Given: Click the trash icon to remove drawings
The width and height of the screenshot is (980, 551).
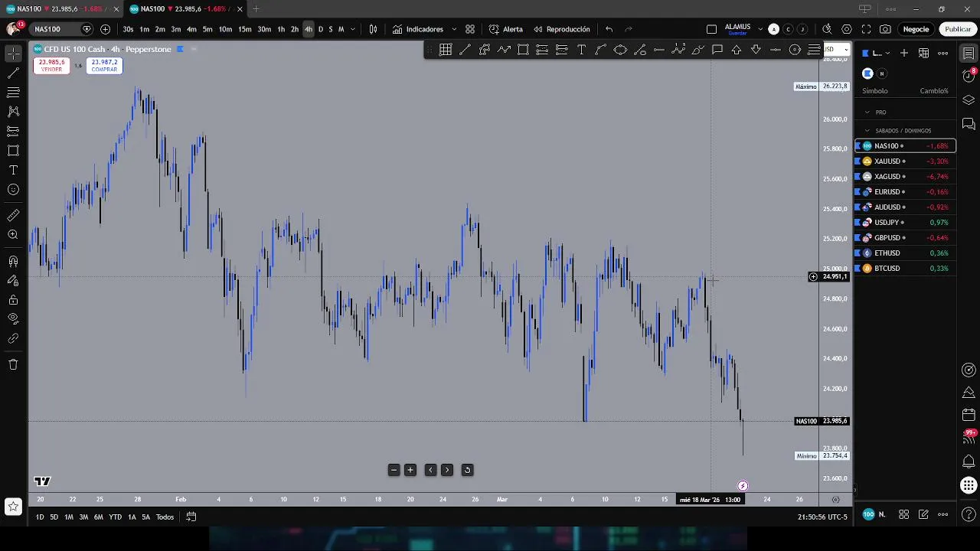Looking at the screenshot, I should [x=13, y=364].
